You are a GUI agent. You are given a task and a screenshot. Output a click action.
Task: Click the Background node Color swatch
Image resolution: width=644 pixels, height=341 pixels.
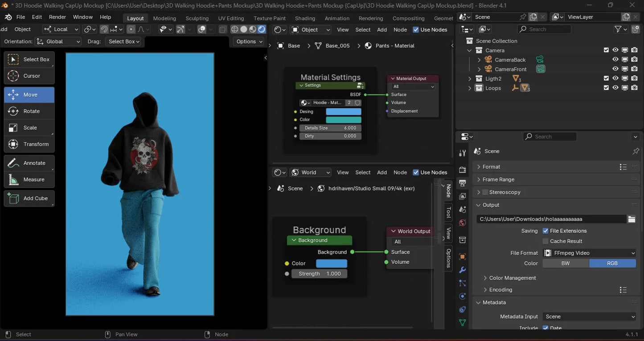331,264
